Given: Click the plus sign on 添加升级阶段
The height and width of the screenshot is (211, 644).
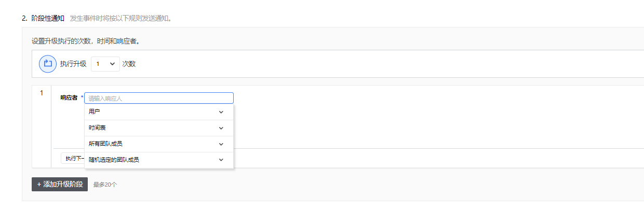Looking at the screenshot, I should click(39, 185).
